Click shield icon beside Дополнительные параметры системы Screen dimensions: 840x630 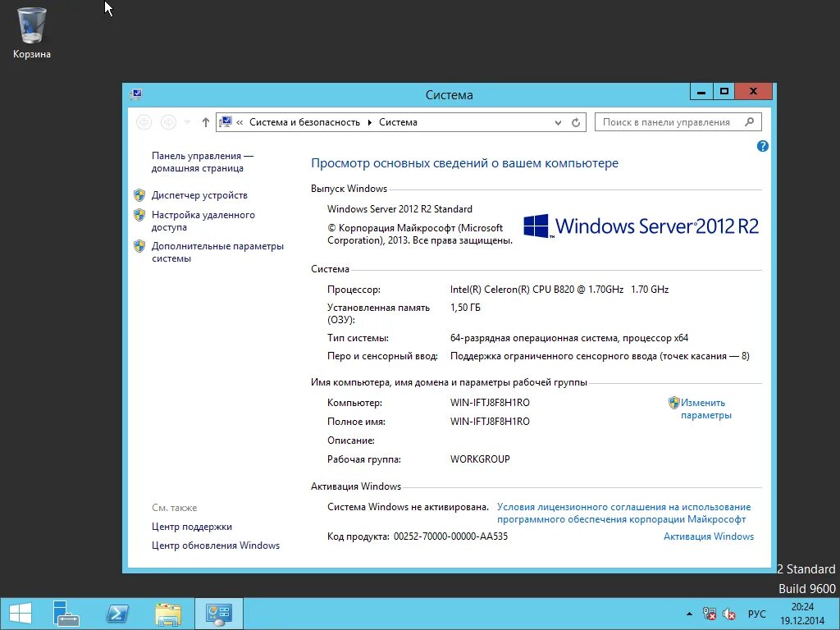(x=139, y=246)
